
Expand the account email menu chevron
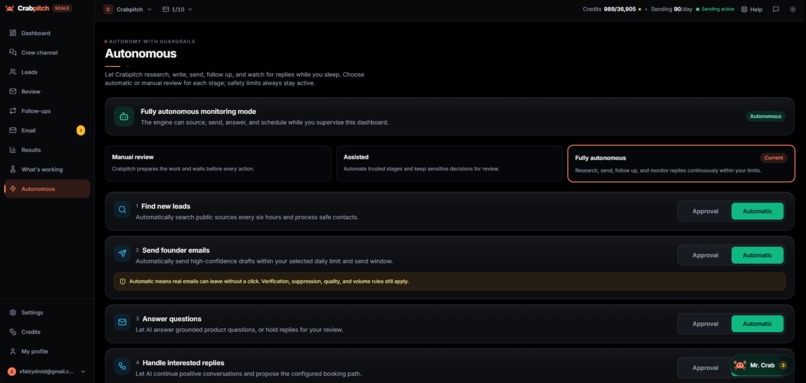(83, 371)
